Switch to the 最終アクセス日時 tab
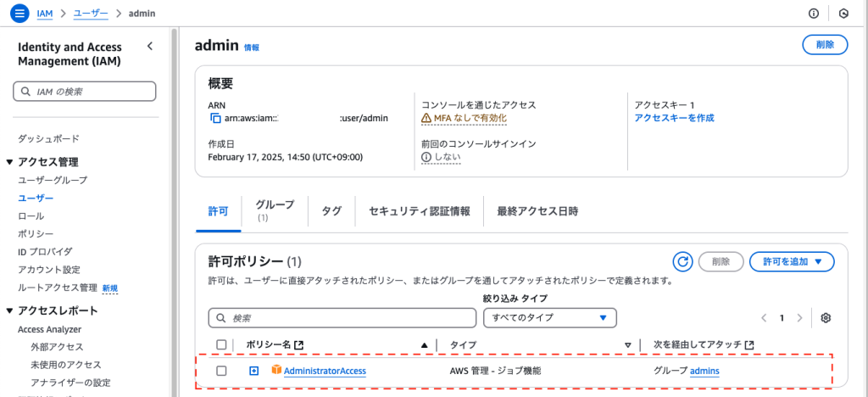This screenshot has width=868, height=397. pyautogui.click(x=537, y=211)
